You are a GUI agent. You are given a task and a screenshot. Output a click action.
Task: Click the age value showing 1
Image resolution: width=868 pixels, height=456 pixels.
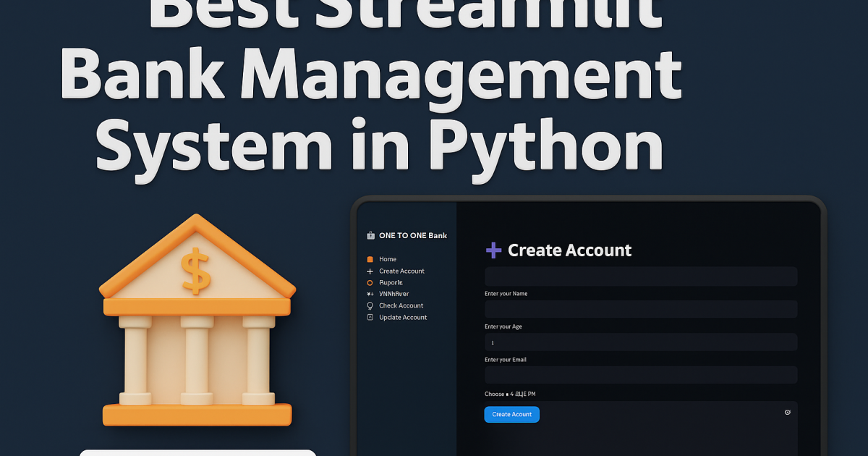[x=493, y=341]
